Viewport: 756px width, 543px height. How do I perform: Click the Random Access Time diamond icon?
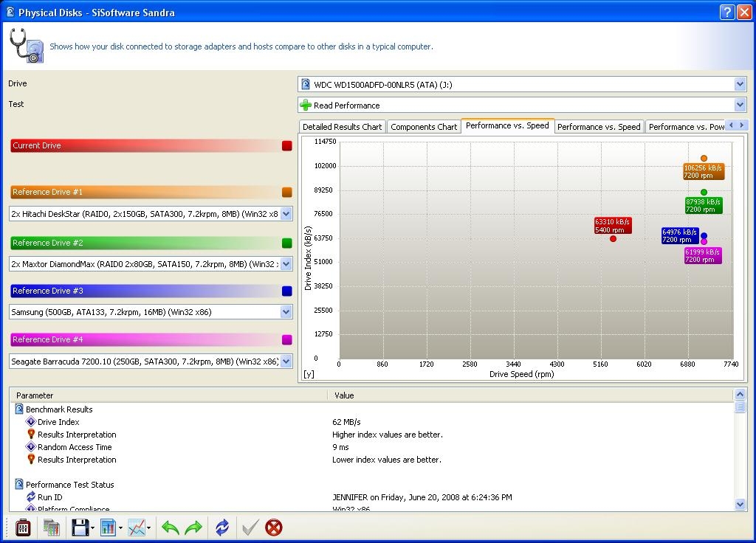31,446
